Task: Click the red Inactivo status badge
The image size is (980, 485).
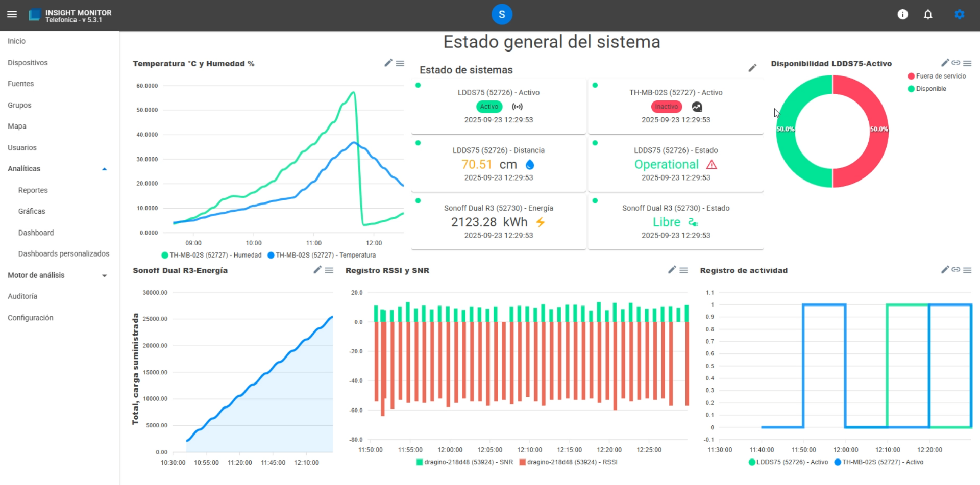Action: tap(667, 107)
